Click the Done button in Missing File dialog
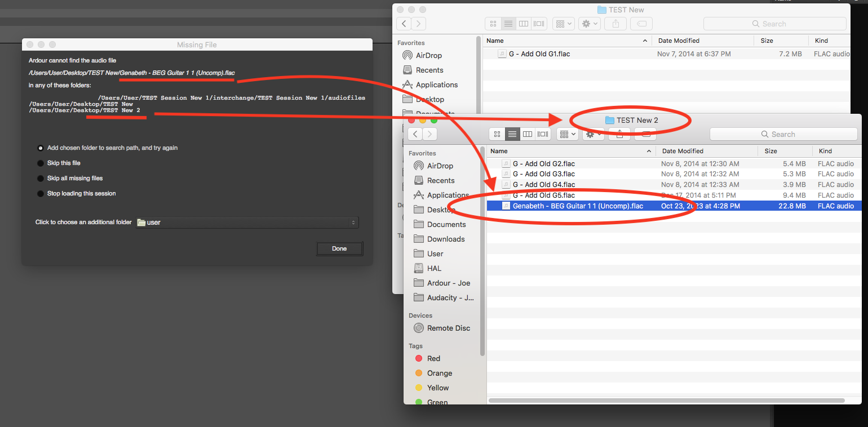The image size is (868, 427). (x=339, y=248)
